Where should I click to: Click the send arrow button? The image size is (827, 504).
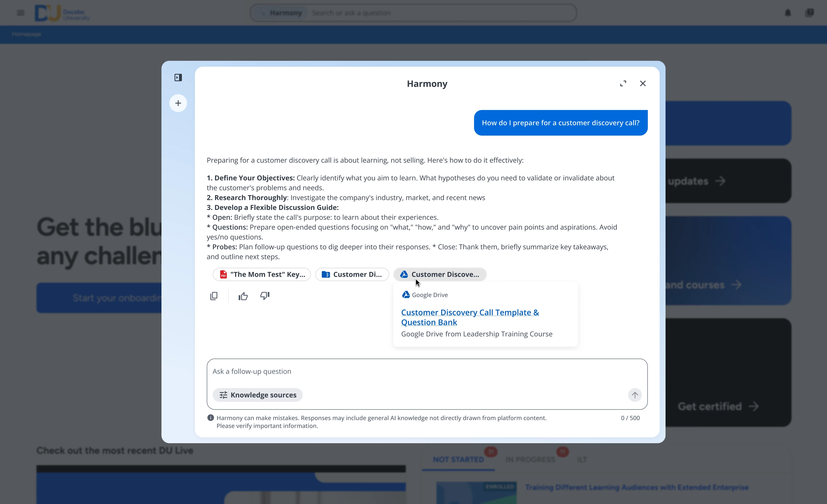click(635, 395)
